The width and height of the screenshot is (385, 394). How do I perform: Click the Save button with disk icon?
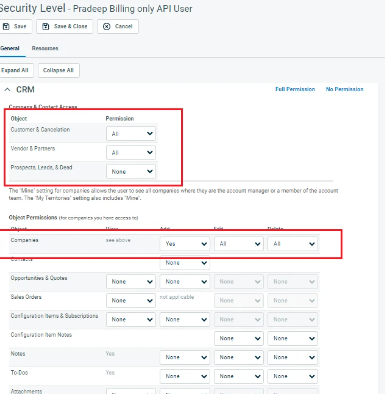(x=15, y=26)
